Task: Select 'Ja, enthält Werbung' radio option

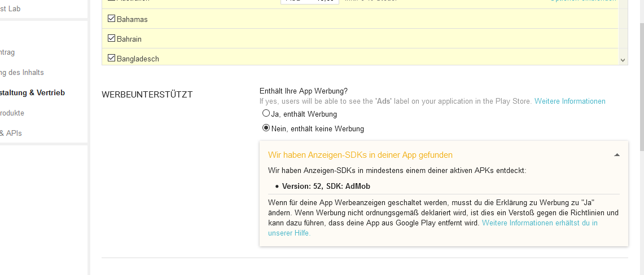Action: pos(266,113)
